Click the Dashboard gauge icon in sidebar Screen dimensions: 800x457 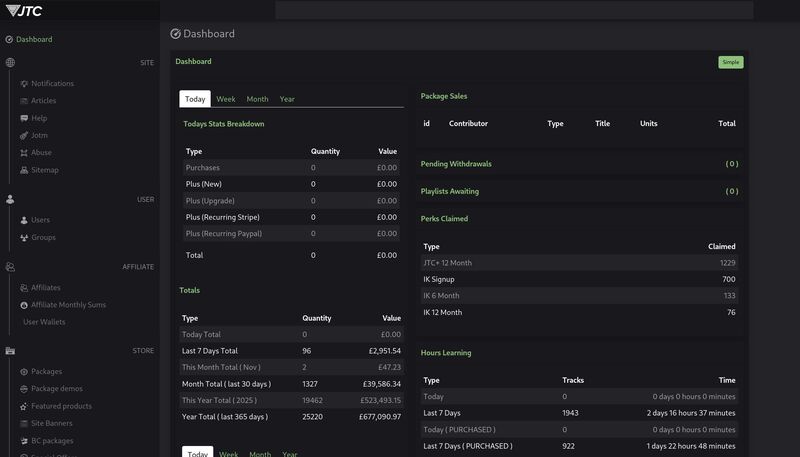click(9, 39)
